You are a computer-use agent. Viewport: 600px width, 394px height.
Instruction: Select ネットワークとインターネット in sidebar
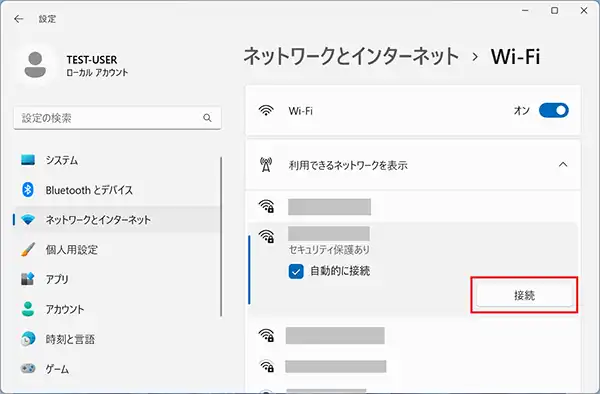[x=117, y=220]
